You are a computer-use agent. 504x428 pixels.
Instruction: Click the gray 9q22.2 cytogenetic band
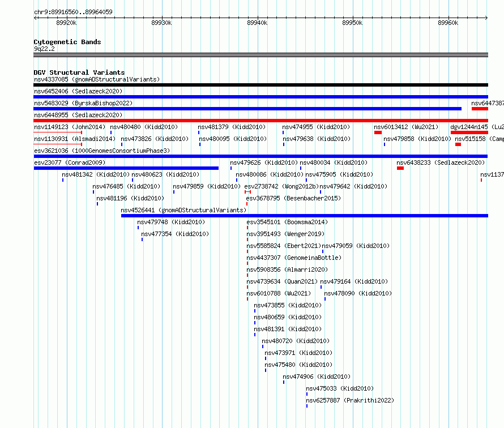(260, 55)
